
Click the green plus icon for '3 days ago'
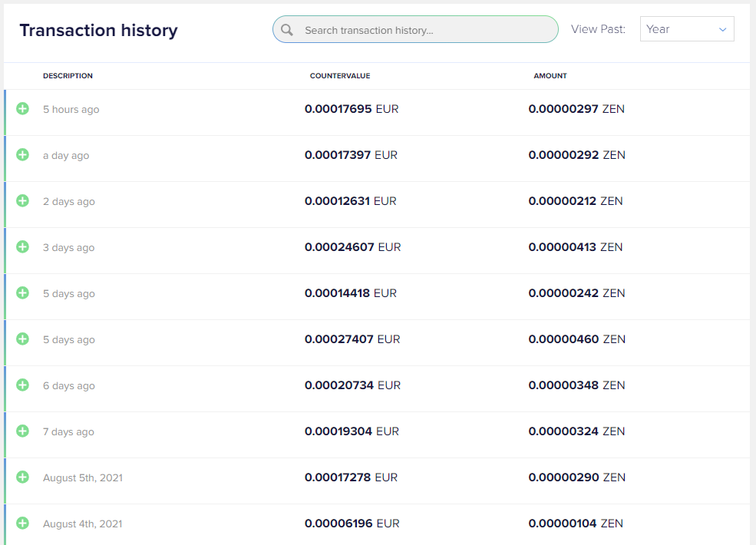click(x=23, y=247)
